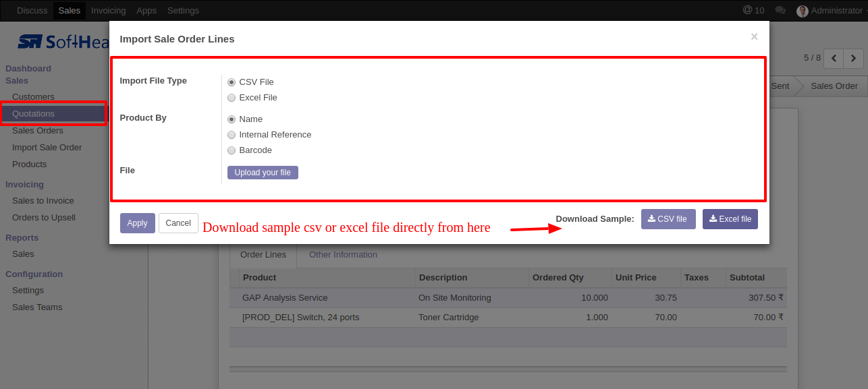The height and width of the screenshot is (389, 868).
Task: Choose Product By Internal Reference option
Action: 232,135
